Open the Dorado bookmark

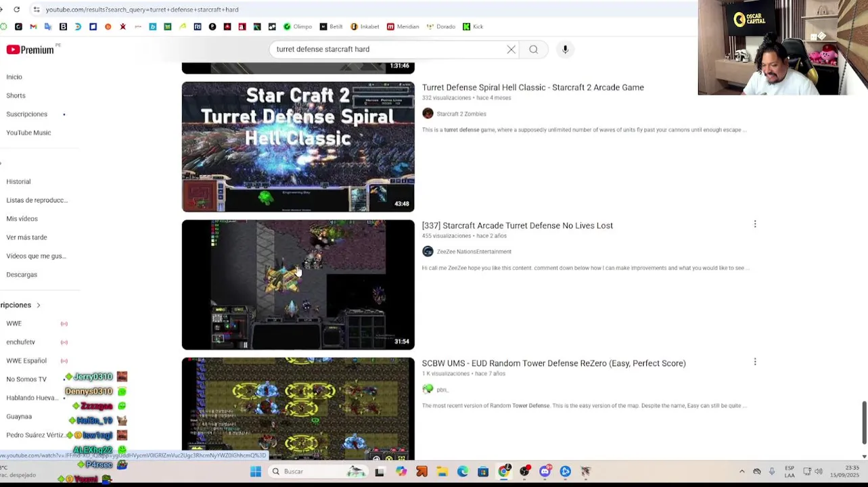pos(441,26)
